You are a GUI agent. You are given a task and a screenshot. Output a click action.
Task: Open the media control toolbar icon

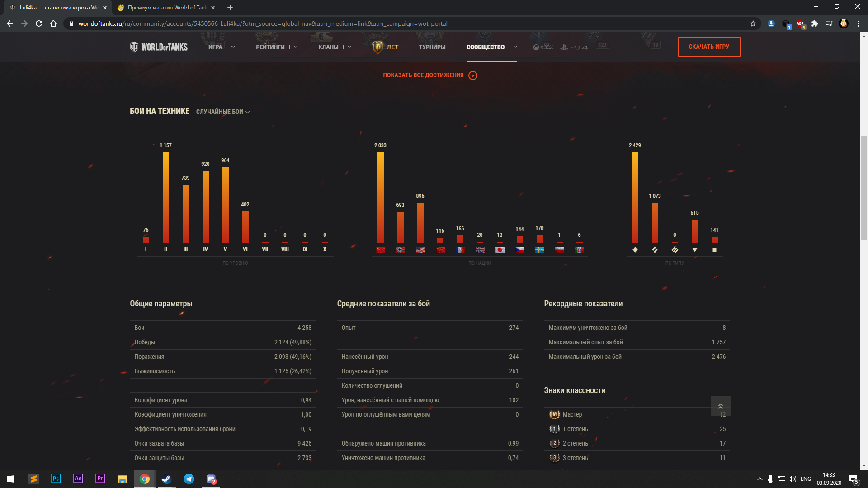829,23
